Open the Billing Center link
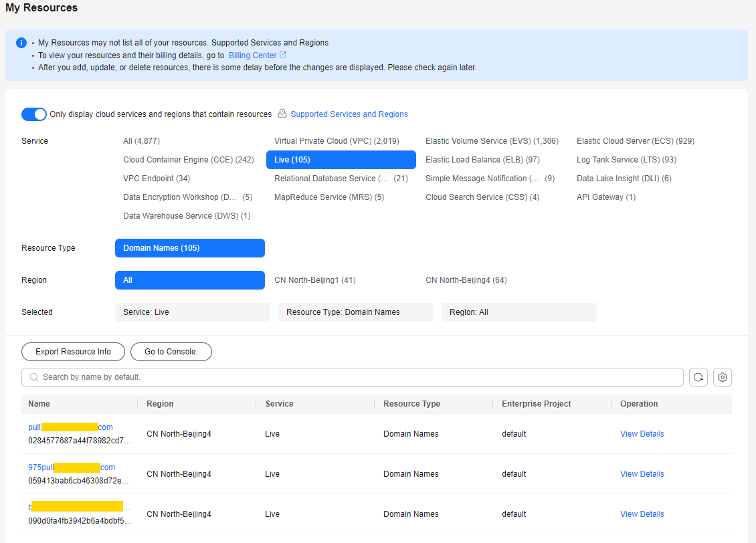This screenshot has width=756, height=543. point(252,56)
